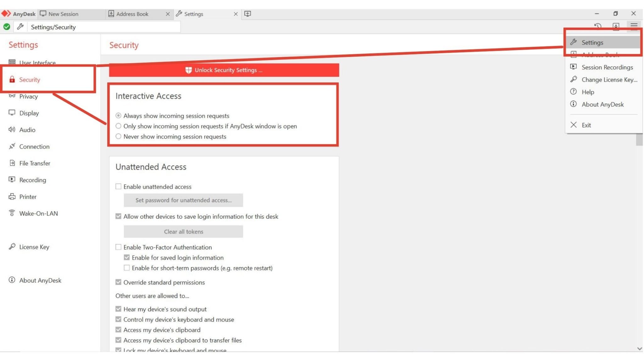This screenshot has width=644, height=362.
Task: Open the Display settings section
Action: tap(50, 113)
